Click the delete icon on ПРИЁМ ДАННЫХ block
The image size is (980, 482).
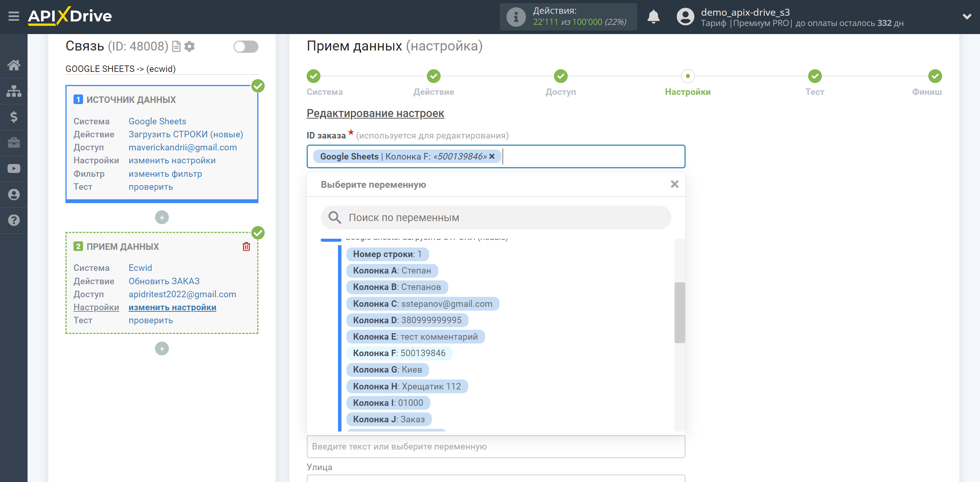pos(248,246)
